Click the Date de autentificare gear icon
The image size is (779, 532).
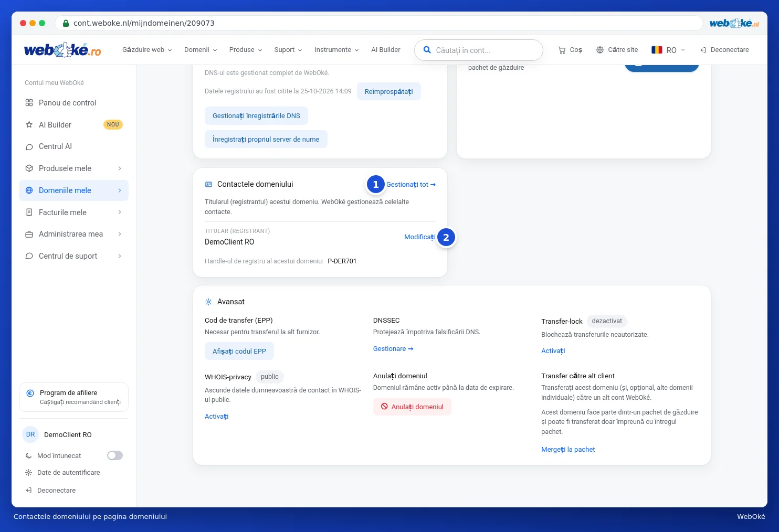point(28,473)
